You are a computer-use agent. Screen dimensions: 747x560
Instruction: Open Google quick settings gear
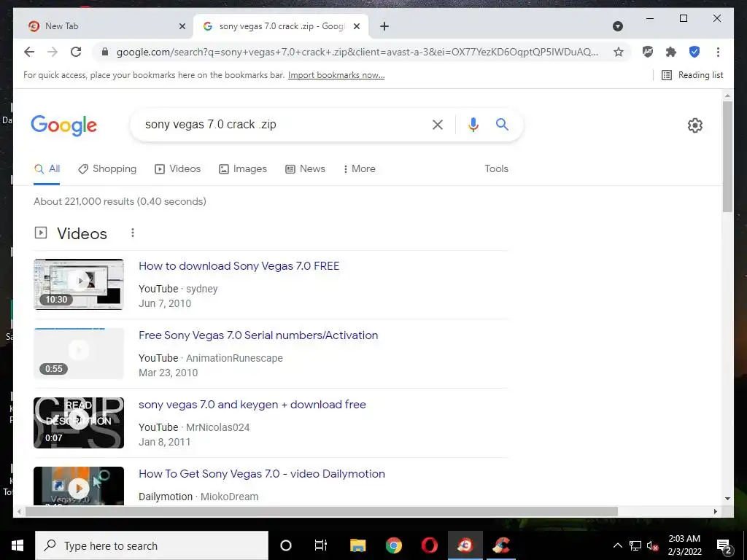[695, 125]
